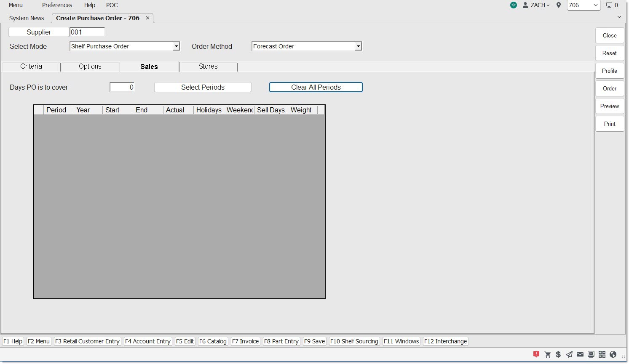Expand the Select Mode dropdown
The height and width of the screenshot is (364, 629).
click(176, 46)
